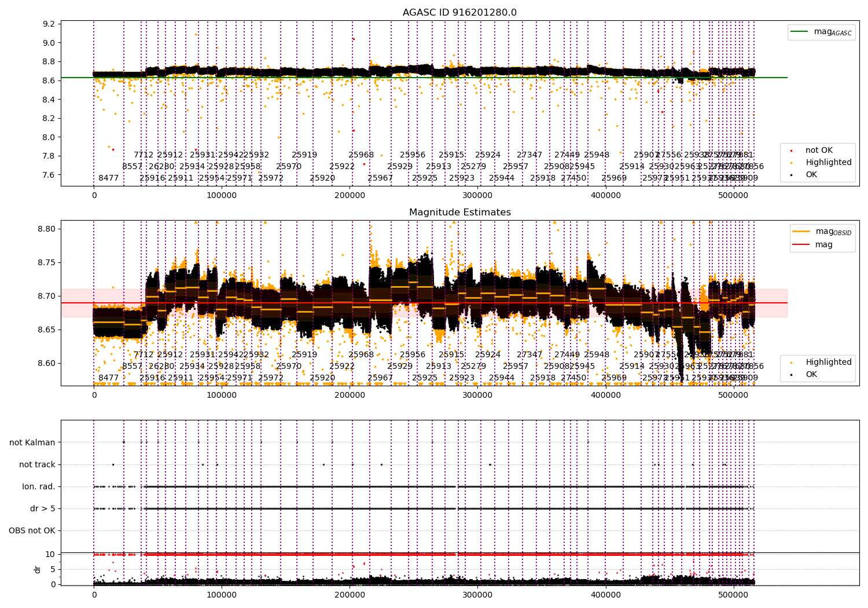Click OBSID label 25956 in the top plot
The width and height of the screenshot is (868, 608).
413,155
